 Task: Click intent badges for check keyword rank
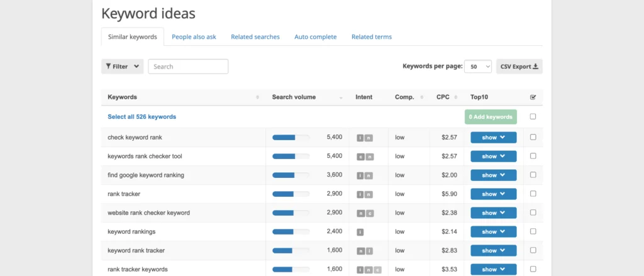pos(365,138)
